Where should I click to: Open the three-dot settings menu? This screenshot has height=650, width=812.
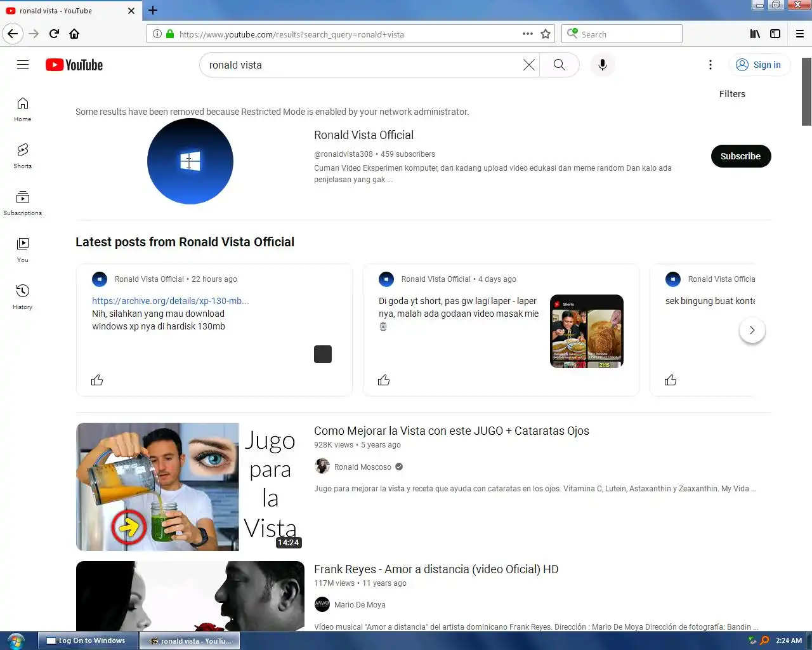tap(710, 65)
